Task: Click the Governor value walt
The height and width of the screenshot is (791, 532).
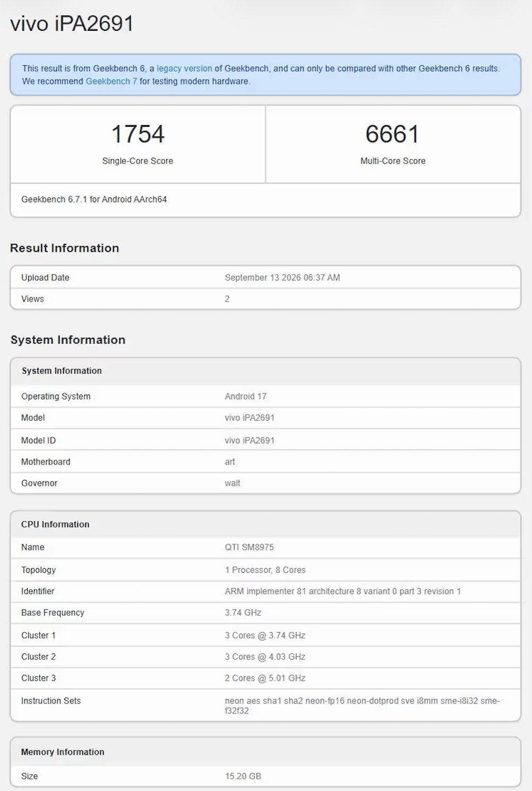Action: (233, 483)
